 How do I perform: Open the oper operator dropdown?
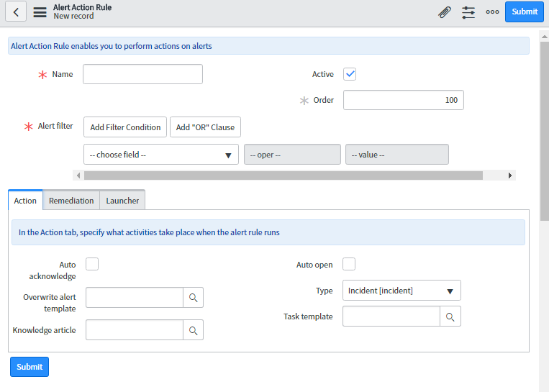point(291,155)
